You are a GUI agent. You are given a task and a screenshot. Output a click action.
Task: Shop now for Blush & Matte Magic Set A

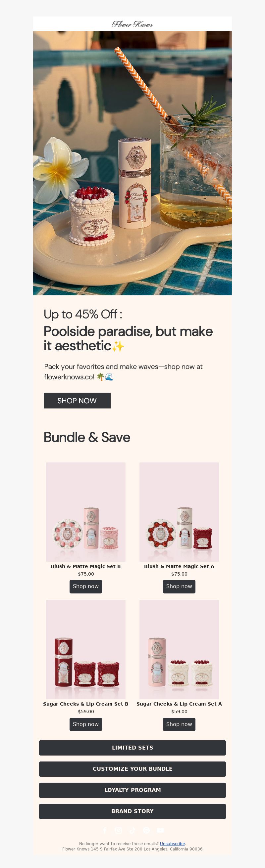click(179, 586)
